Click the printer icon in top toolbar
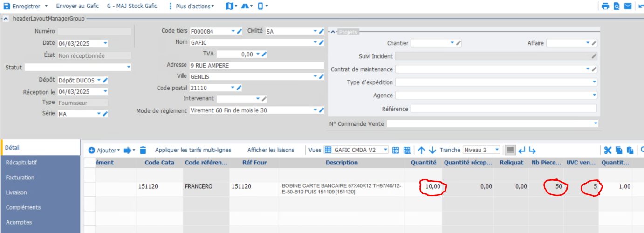 605,6
